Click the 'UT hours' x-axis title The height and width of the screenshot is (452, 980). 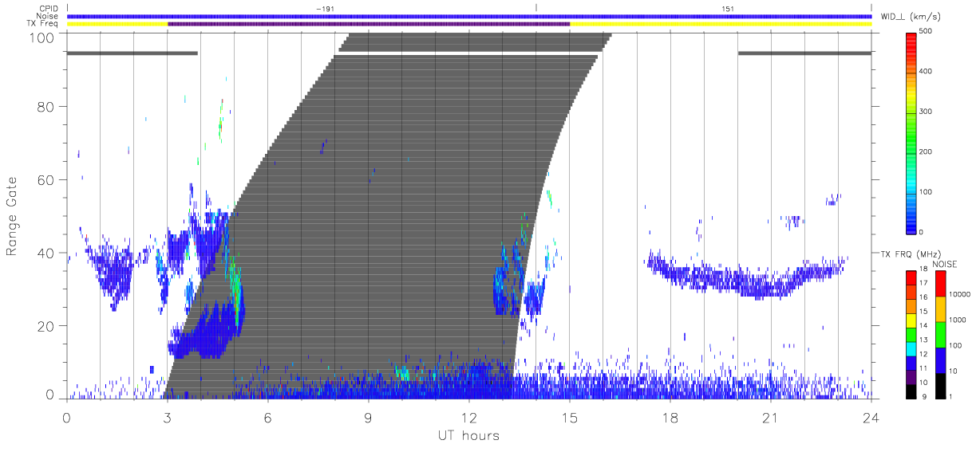[468, 435]
